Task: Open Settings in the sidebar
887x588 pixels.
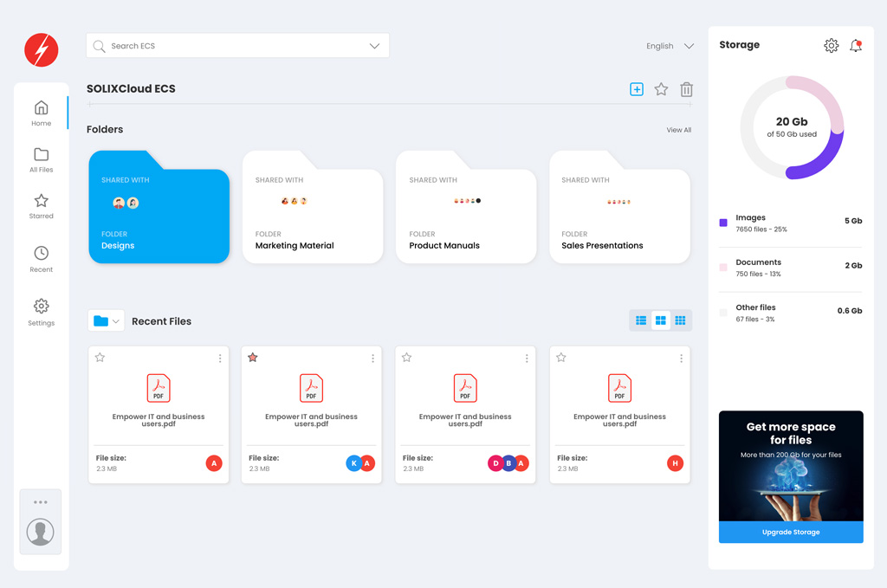Action: tap(42, 313)
